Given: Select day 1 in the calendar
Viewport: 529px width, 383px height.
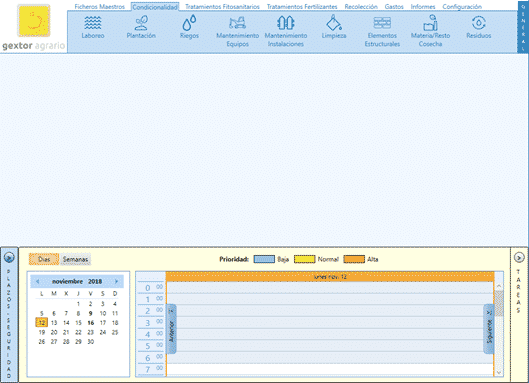Looking at the screenshot, I should pos(78,304).
